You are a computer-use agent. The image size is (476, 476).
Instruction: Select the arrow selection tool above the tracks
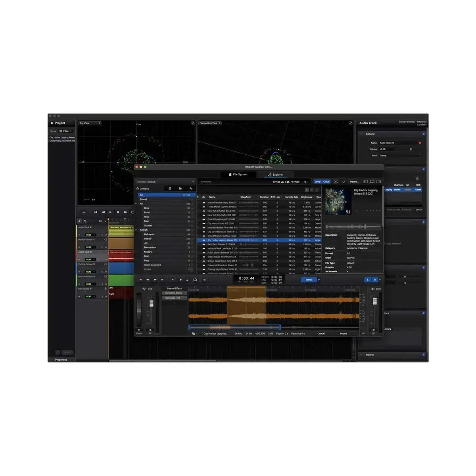[80, 221]
